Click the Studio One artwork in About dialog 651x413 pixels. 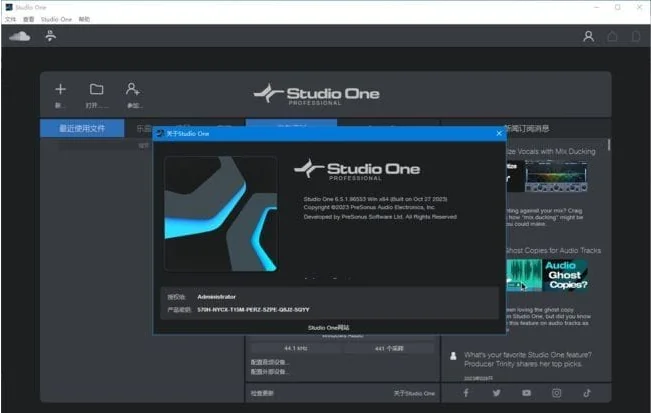pos(220,214)
